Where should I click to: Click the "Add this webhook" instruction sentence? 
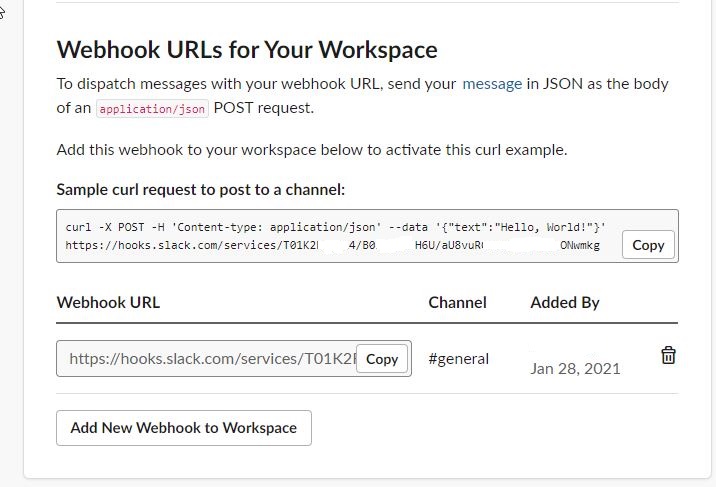(x=311, y=150)
